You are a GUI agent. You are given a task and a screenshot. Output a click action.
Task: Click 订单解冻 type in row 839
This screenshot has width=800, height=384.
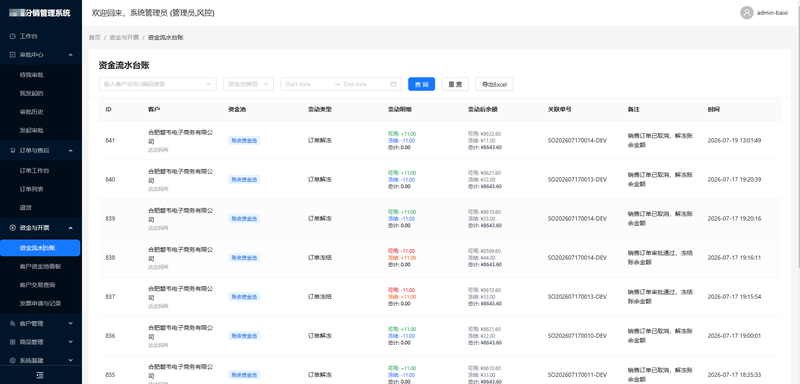pyautogui.click(x=320, y=218)
